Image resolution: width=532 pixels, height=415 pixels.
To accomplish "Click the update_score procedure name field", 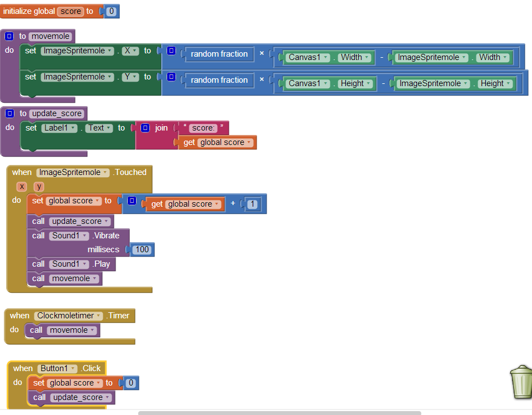I will point(57,113).
